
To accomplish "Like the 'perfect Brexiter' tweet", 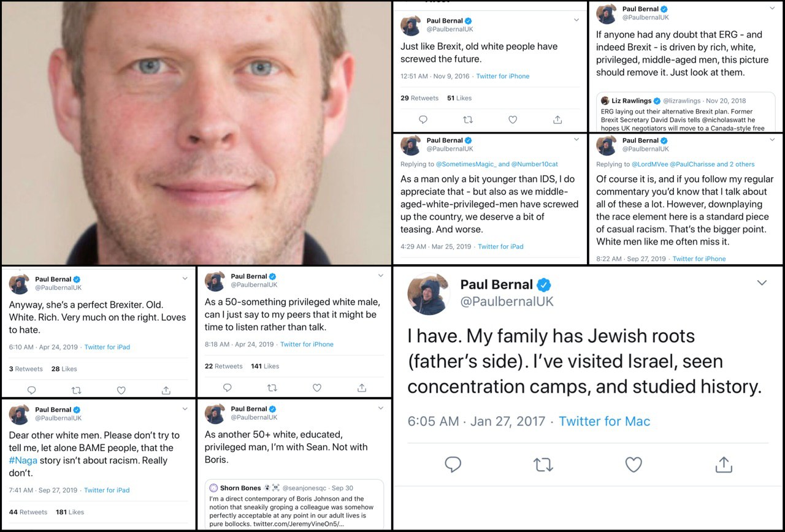I will (121, 390).
